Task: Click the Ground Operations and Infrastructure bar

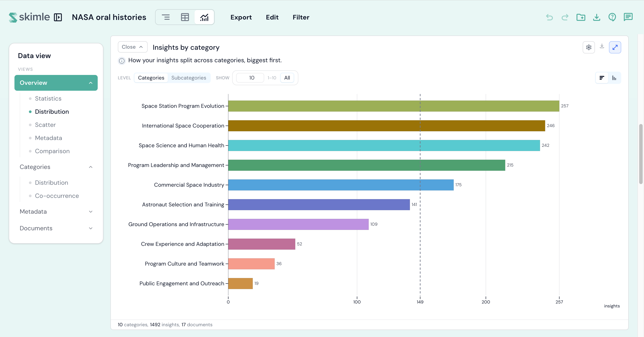Action: tap(298, 225)
